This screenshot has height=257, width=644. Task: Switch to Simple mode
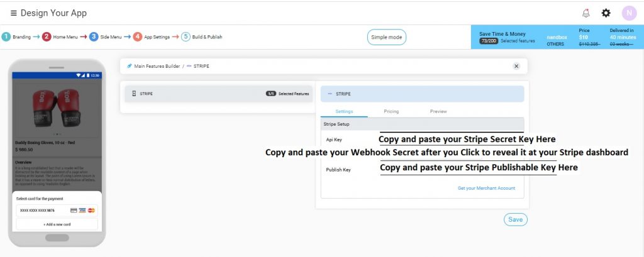pos(387,37)
